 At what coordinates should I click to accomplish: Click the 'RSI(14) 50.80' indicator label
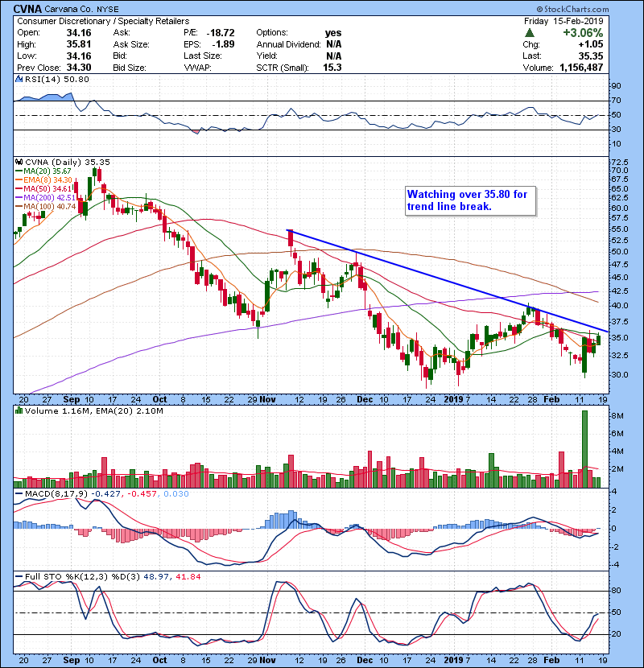click(x=56, y=79)
